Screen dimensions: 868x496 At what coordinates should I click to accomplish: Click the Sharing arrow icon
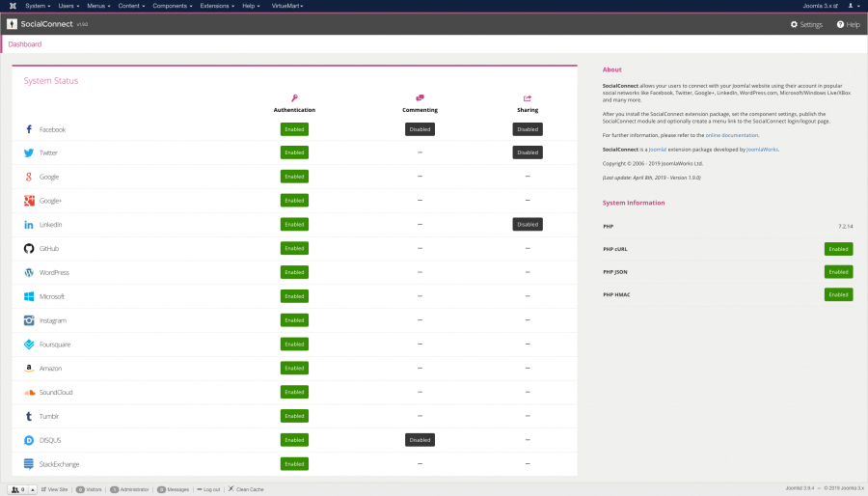tap(528, 98)
